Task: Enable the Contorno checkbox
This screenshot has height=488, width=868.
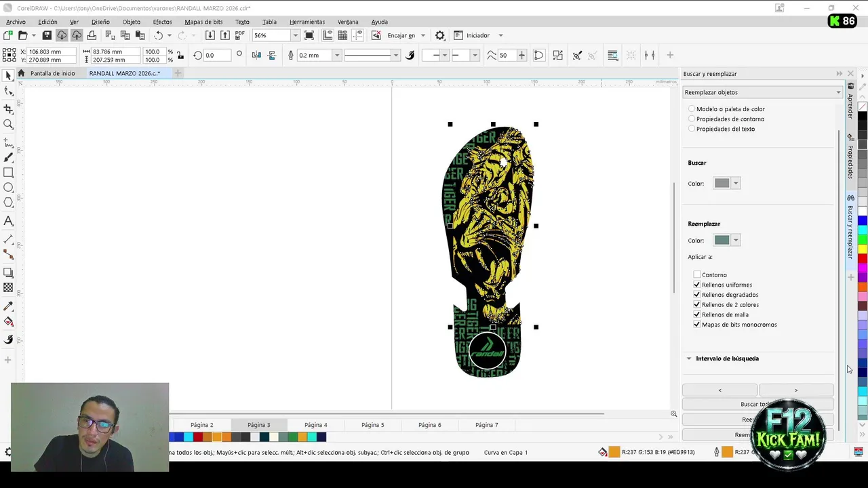Action: coord(696,275)
